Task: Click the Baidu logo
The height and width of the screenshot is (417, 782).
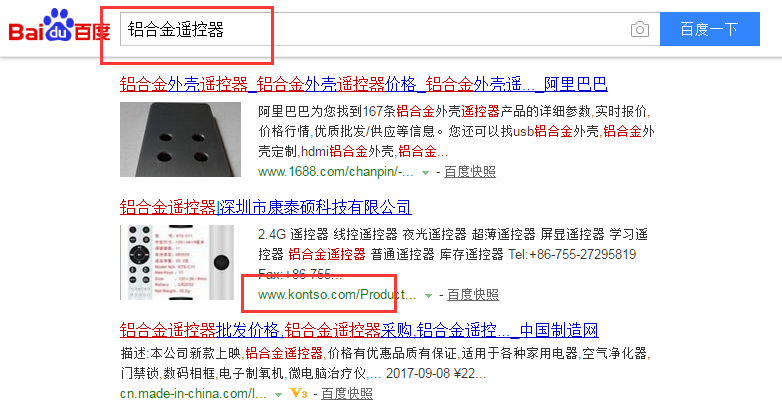Action: [59, 26]
